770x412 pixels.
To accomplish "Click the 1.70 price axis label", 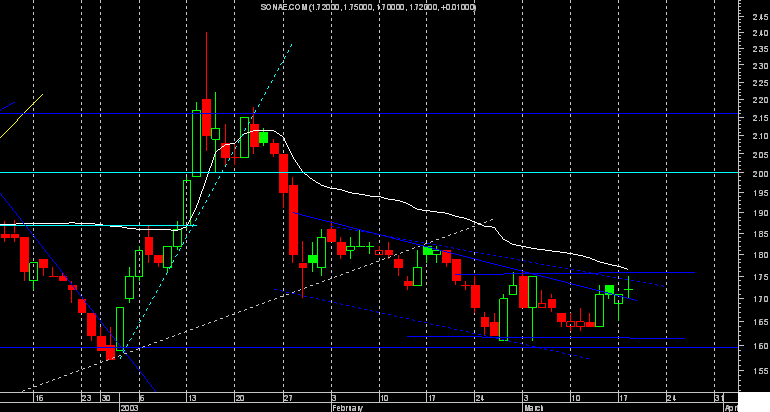I will pos(760,299).
